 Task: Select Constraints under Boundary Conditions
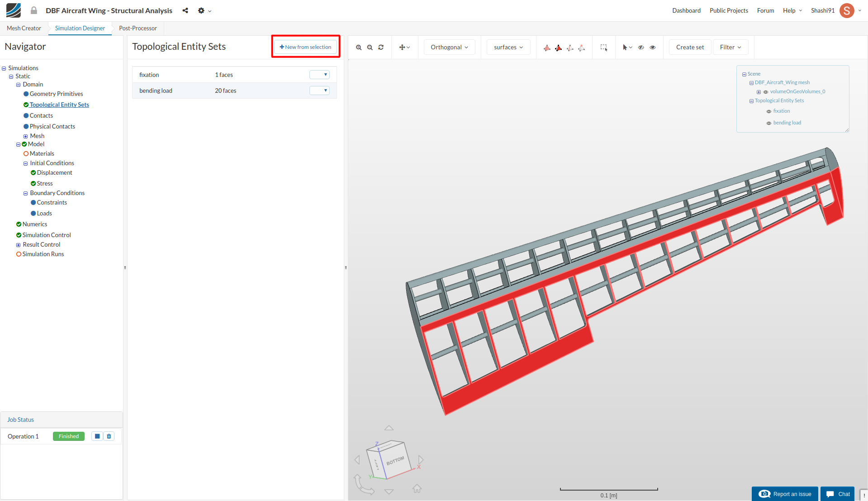52,202
